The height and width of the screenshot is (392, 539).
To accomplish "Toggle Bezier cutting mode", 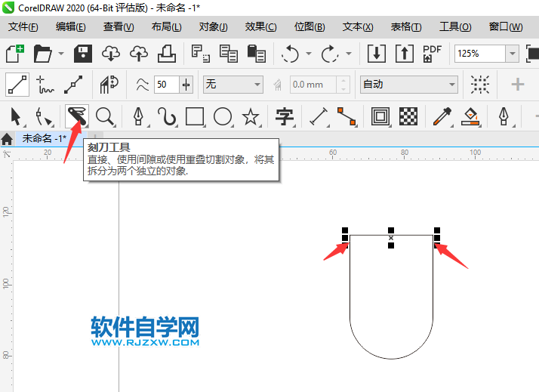I will click(73, 85).
